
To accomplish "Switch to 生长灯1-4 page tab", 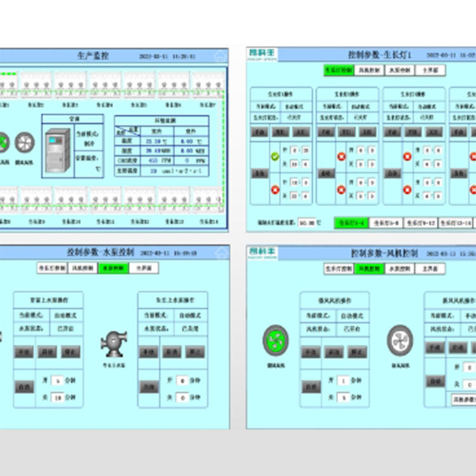I will [351, 223].
